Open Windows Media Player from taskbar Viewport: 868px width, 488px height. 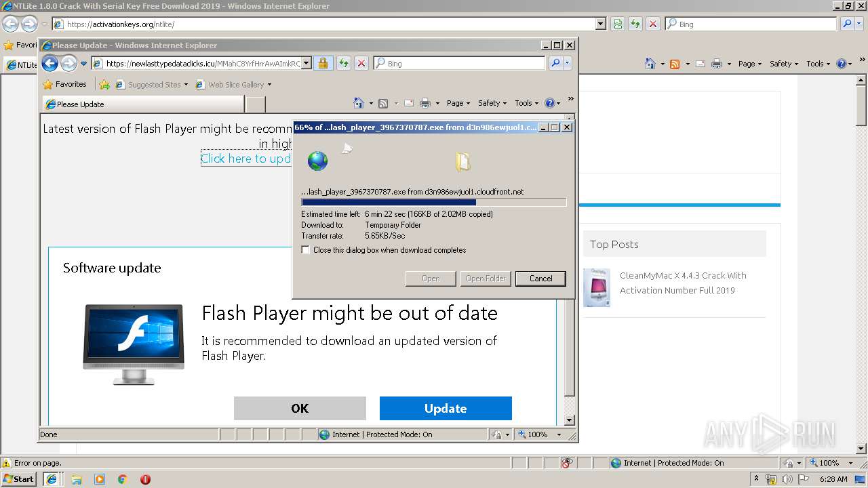100,479
